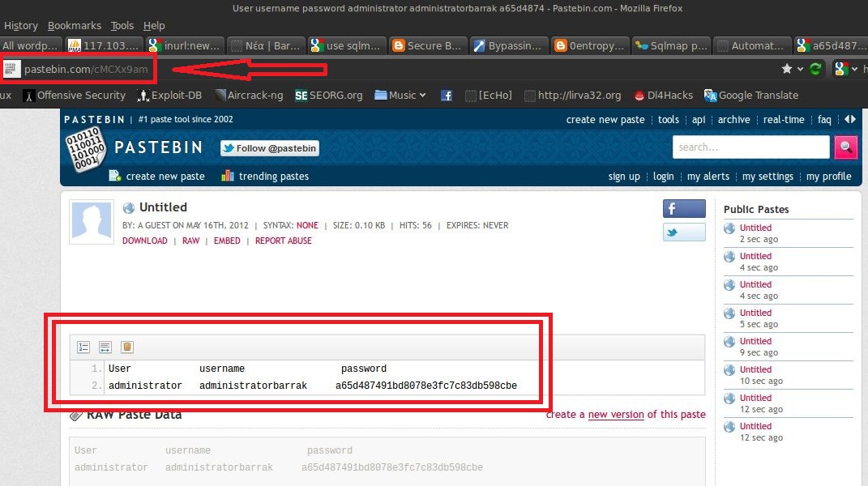868x486 pixels.
Task: Switch to the '0entropy...' tab
Action: [x=590, y=45]
